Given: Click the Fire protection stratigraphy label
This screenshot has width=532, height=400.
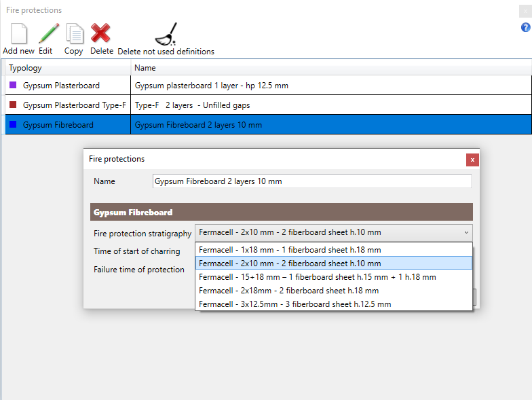Looking at the screenshot, I should [142, 234].
